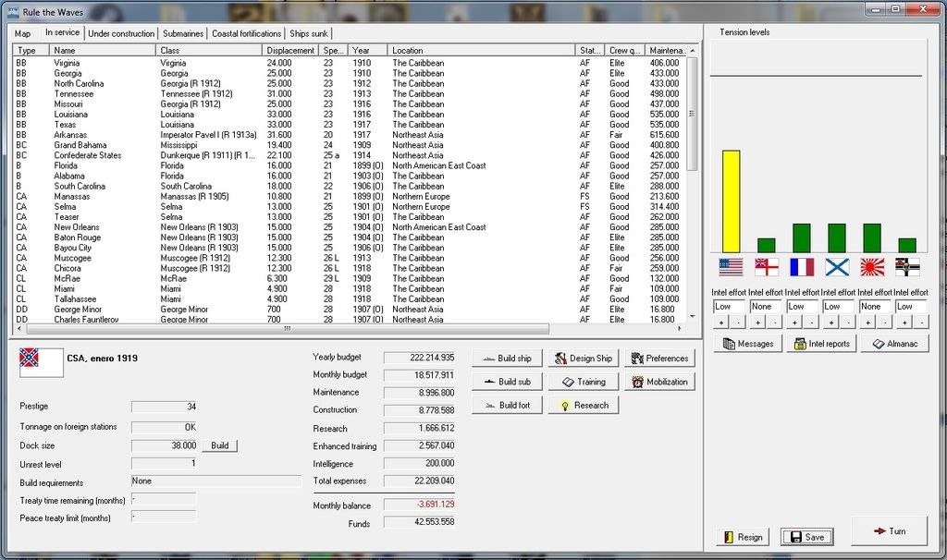This screenshot has height=560, width=947.
Task: Click the Intel effort field under the US flag
Action: (729, 307)
